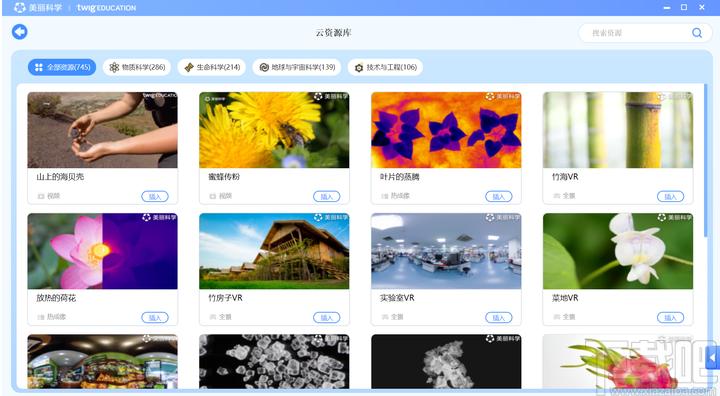Click the video type icon under 蜜蜂传粉
The image size is (720, 396).
[x=212, y=196]
